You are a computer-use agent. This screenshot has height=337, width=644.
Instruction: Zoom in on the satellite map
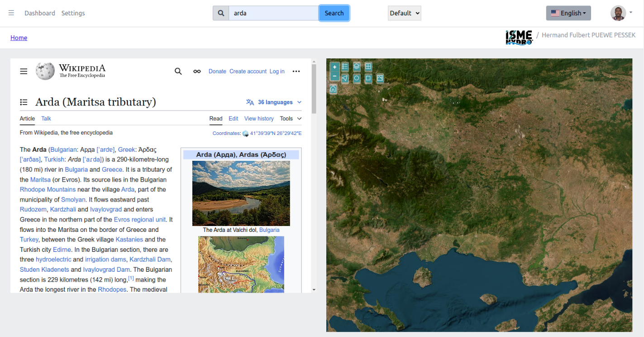pyautogui.click(x=334, y=67)
